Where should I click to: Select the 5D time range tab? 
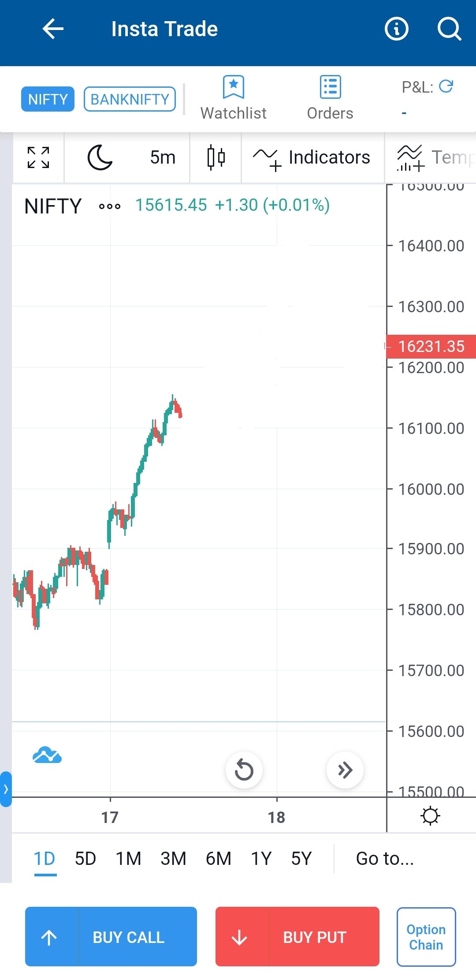(x=85, y=859)
